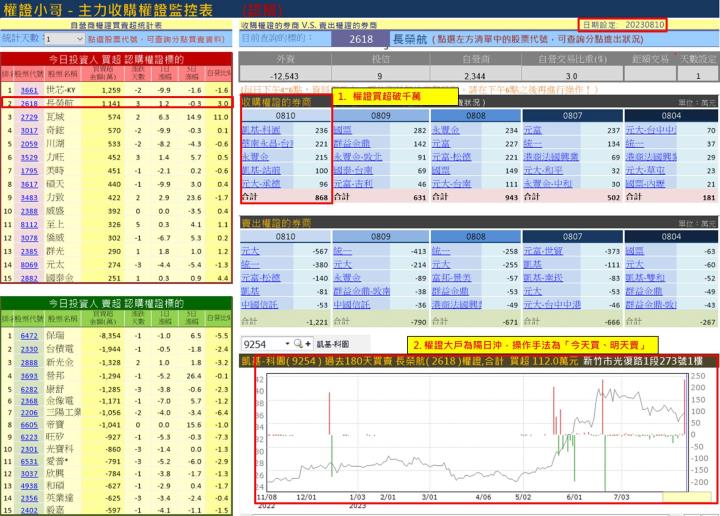Click broker link 凱基-科園 with amount 236
720x516 pixels.
(261, 130)
